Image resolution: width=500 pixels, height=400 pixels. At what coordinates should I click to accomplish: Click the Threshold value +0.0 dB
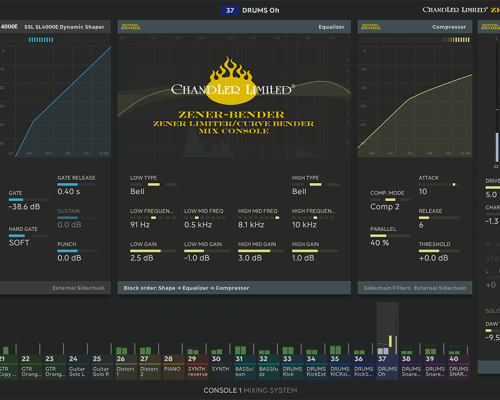pos(434,258)
